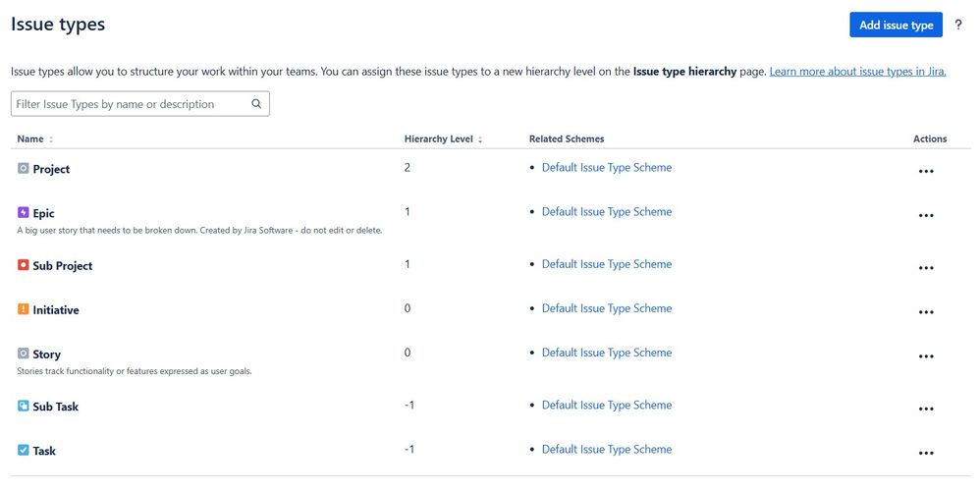The width and height of the screenshot is (980, 491).
Task: Open actions menu for Task row
Action: click(x=926, y=454)
